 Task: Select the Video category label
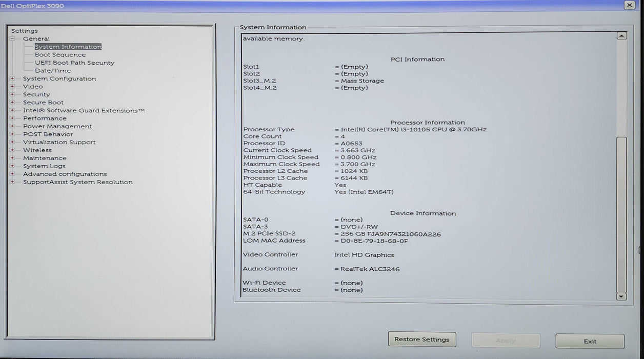33,87
